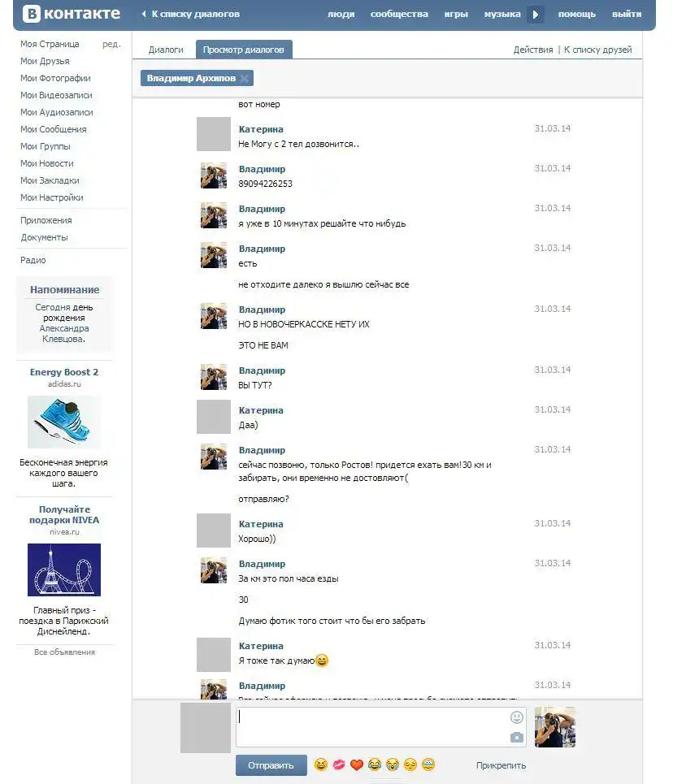673x784 pixels.
Task: Switch to the Диалоги tab
Action: (166, 50)
